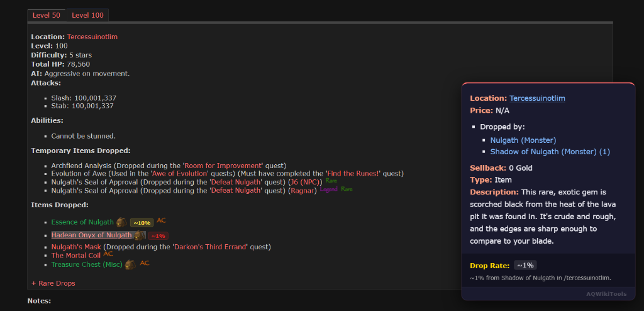Open Essence of Nulgath item link
The width and height of the screenshot is (644, 311).
pos(82,222)
